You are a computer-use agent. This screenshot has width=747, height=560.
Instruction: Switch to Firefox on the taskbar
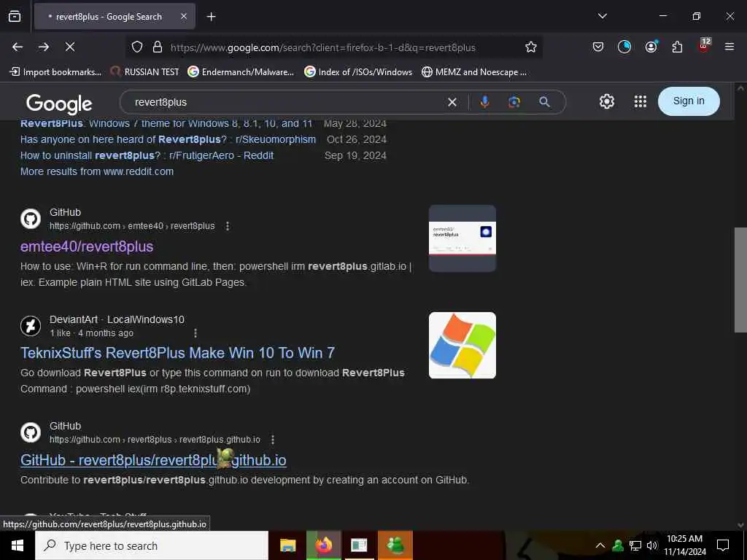pos(324,545)
